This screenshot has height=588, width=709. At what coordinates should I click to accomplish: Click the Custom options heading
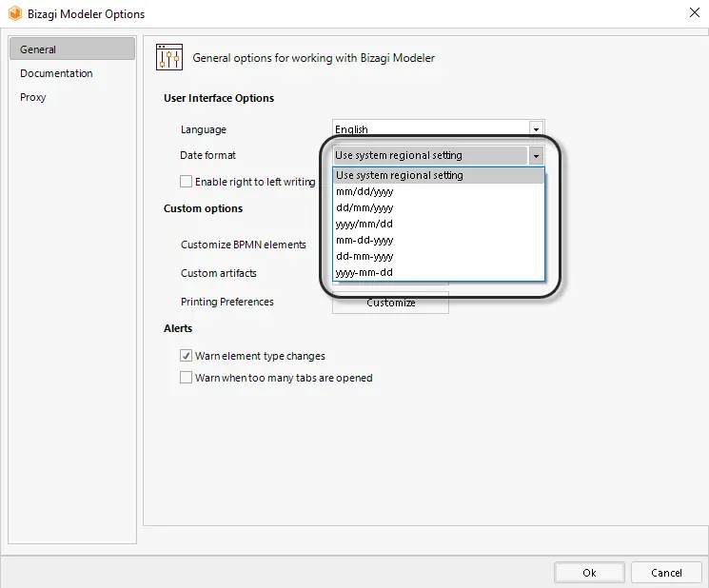click(203, 208)
